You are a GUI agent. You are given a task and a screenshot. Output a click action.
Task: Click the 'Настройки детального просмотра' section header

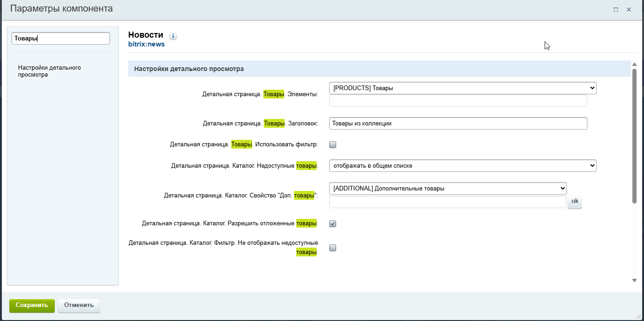[189, 69]
